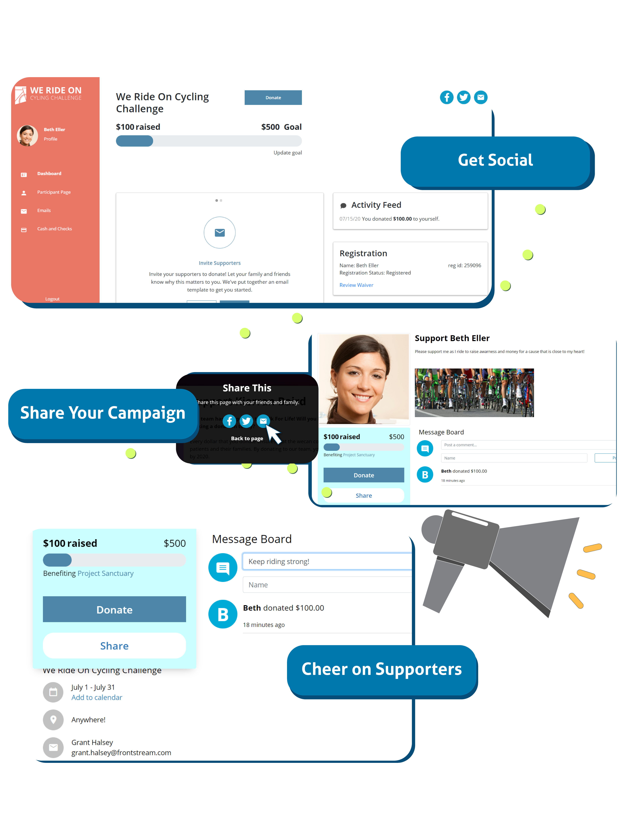Viewport: 625px width, 840px height.
Task: Click the Participant Page sidebar icon
Action: pyautogui.click(x=24, y=192)
